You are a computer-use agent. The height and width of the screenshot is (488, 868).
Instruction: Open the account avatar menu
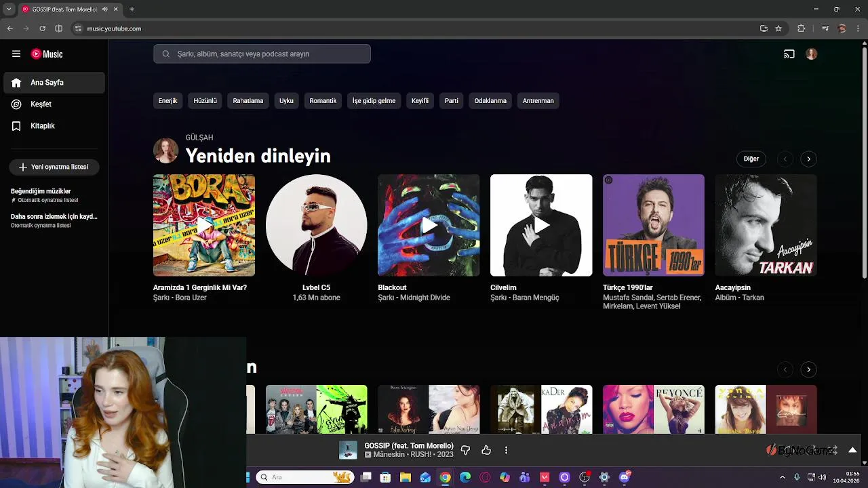812,54
